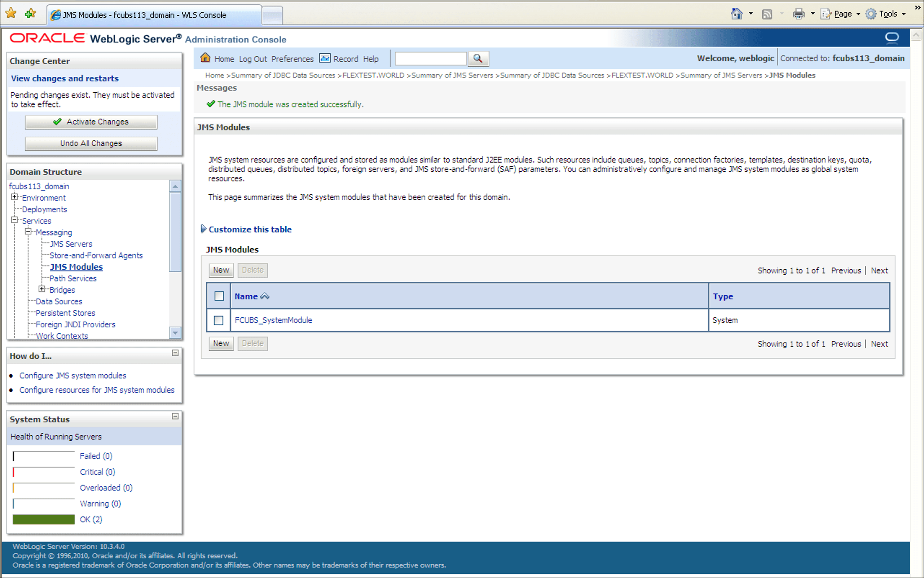Open browser home page icon
This screenshot has width=924, height=578.
736,14
